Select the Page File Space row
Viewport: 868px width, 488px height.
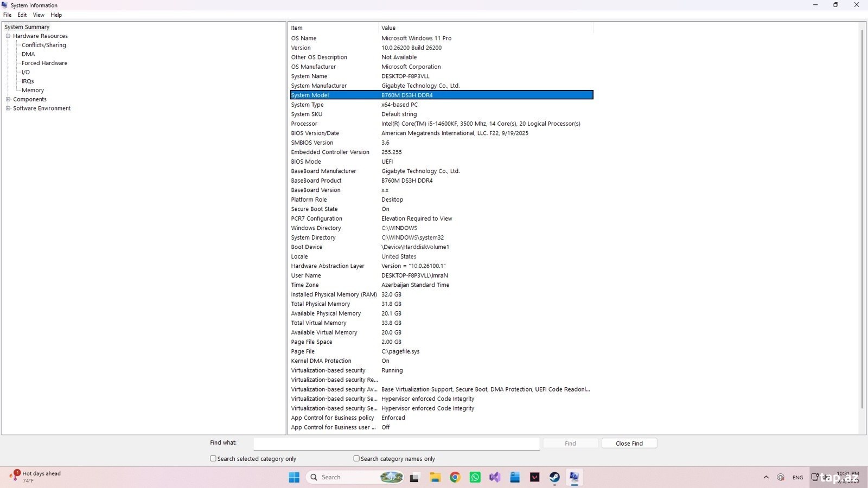(442, 342)
